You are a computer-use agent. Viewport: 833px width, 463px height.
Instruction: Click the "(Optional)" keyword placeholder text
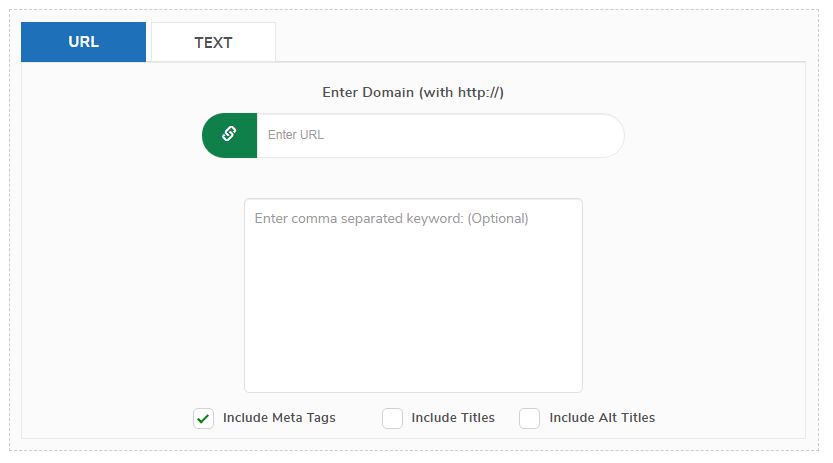tap(498, 219)
